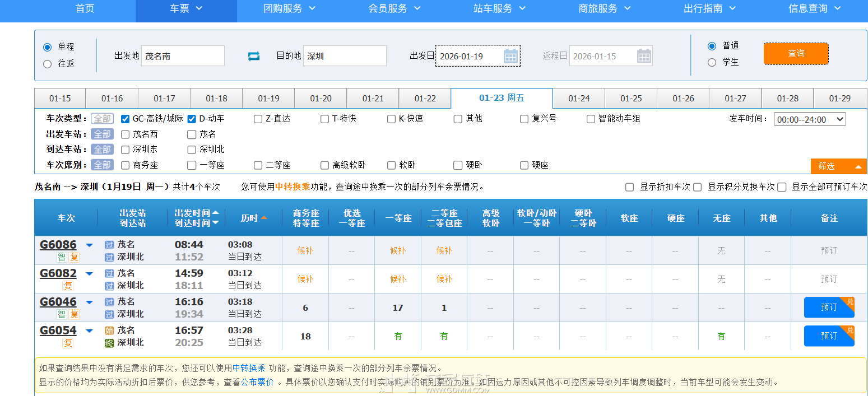Screen dimensions: 868x396
Task: Expand the G6086 train details arrow
Action: click(90, 245)
